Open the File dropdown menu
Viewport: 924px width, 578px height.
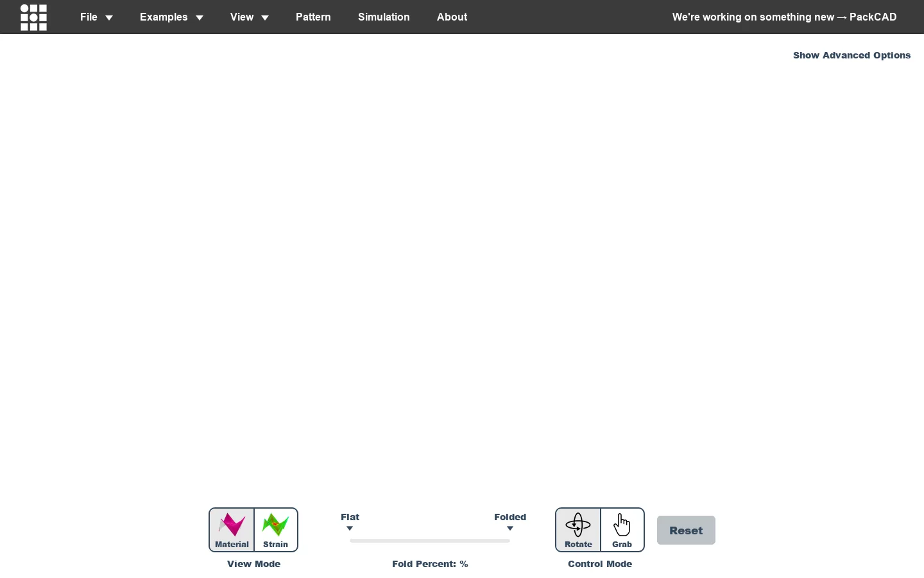97,17
